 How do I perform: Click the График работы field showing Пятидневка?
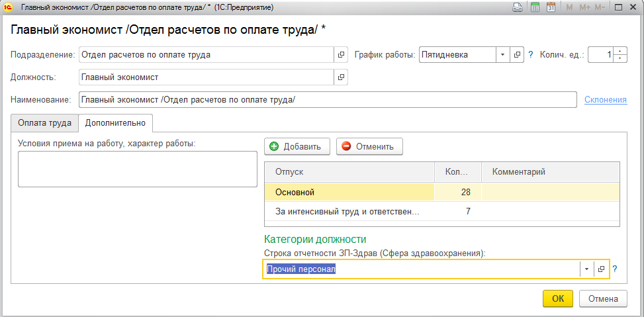(458, 55)
